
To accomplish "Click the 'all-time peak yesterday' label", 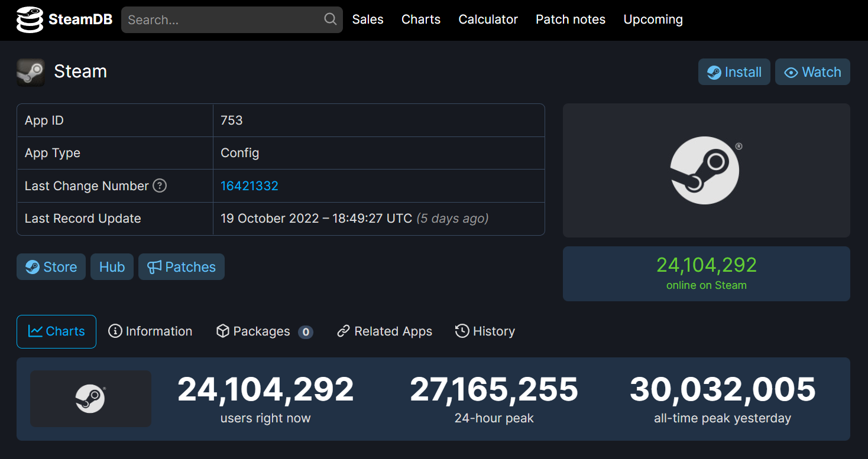I will (723, 418).
